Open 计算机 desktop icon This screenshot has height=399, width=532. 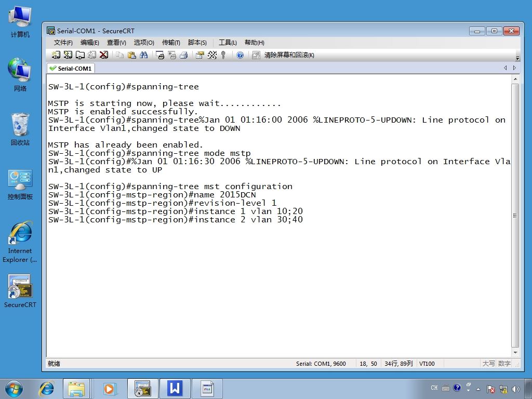tap(20, 21)
